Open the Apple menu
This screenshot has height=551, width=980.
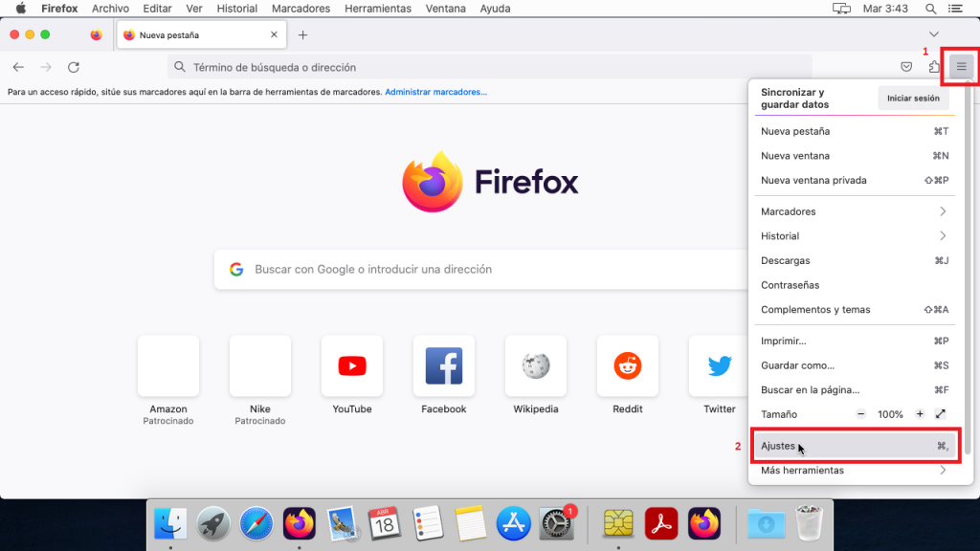[x=21, y=9]
